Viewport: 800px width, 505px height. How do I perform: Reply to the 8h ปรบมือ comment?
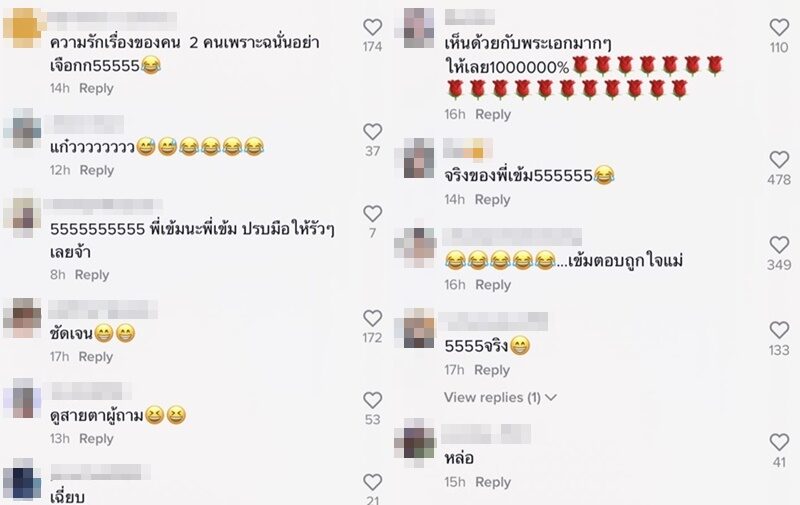point(92,275)
